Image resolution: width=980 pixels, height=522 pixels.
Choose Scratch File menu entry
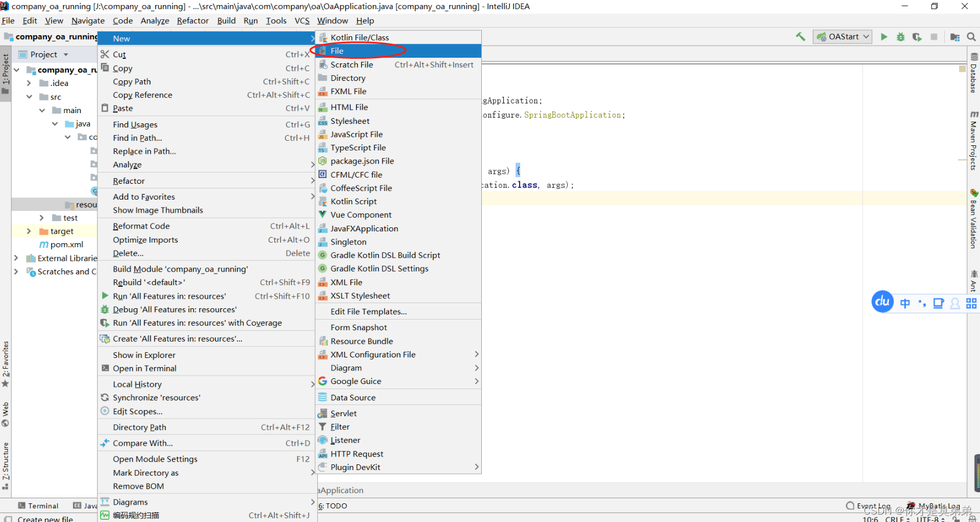(x=398, y=64)
